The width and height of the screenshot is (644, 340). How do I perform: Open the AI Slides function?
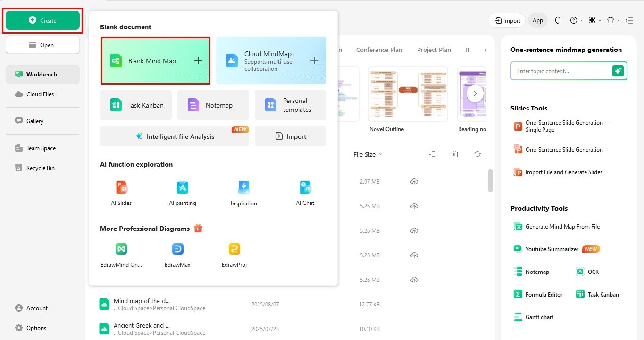click(x=121, y=193)
